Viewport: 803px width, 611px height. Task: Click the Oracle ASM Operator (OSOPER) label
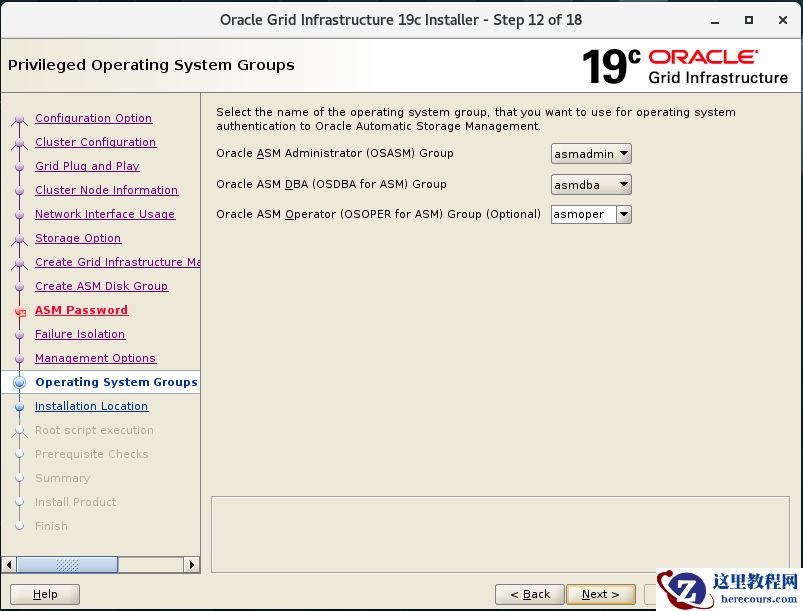378,214
